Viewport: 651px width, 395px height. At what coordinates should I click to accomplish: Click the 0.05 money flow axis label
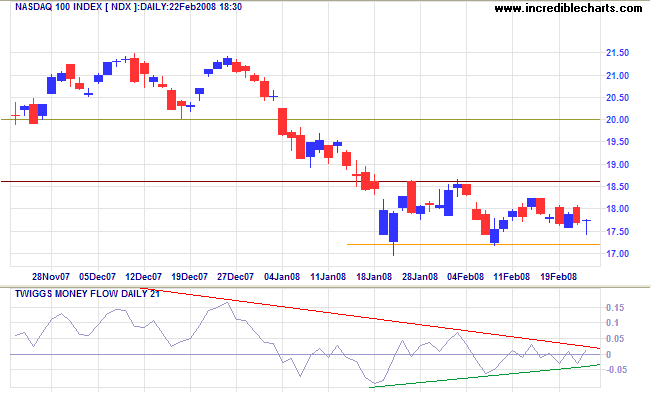[x=615, y=339]
